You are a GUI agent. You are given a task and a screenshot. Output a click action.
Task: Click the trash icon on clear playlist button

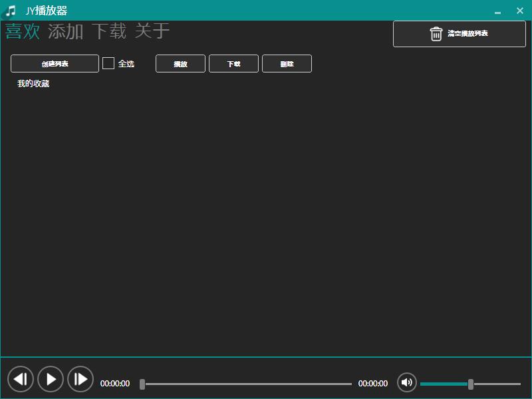[436, 33]
